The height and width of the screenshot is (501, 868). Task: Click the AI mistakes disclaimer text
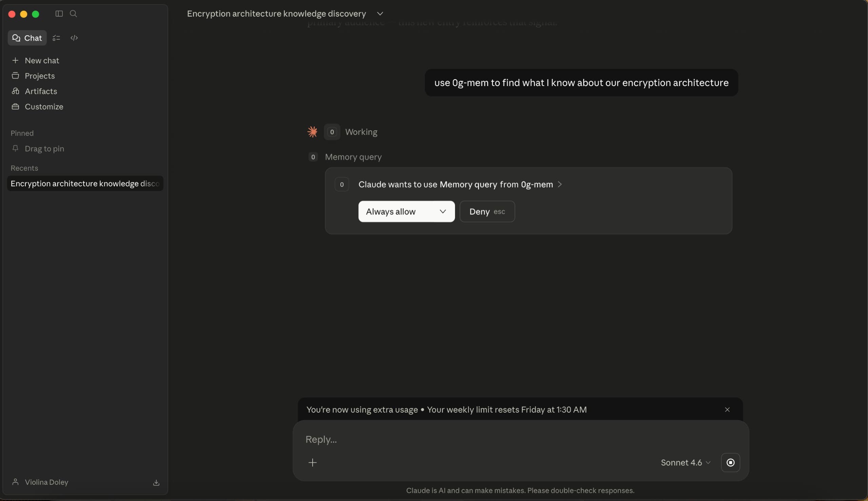click(520, 491)
